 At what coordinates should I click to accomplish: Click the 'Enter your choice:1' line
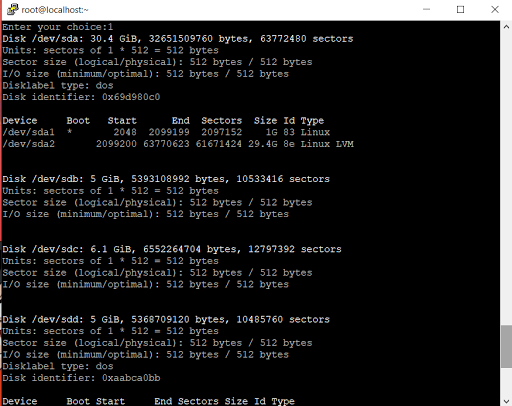point(58,27)
